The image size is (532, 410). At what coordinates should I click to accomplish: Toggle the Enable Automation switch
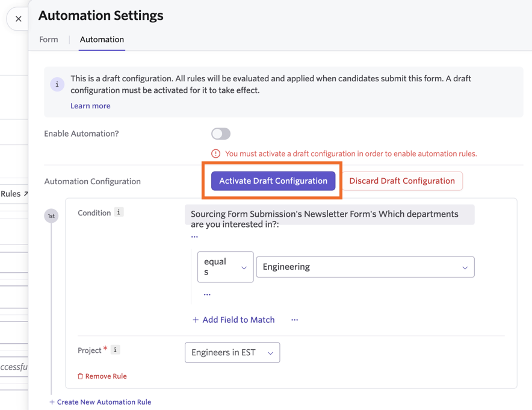221,134
